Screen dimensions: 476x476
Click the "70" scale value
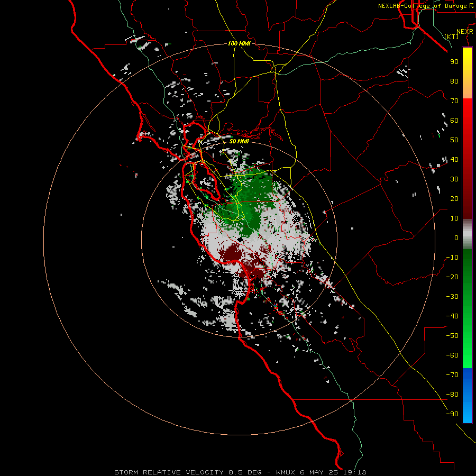pyautogui.click(x=454, y=101)
